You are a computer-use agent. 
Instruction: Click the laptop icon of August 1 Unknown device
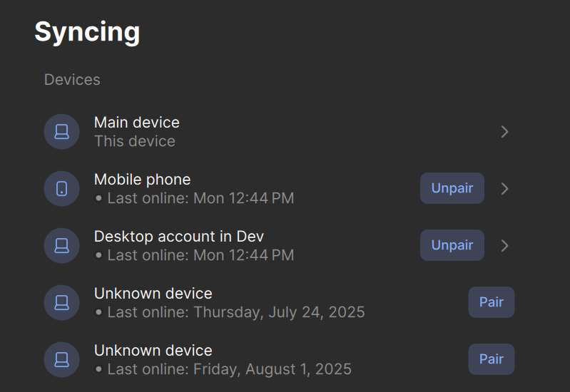click(x=62, y=360)
